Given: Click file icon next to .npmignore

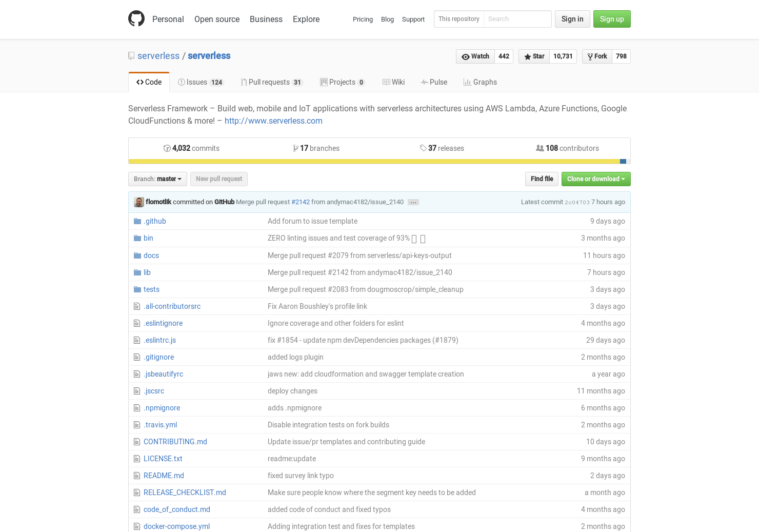Looking at the screenshot, I should point(137,408).
